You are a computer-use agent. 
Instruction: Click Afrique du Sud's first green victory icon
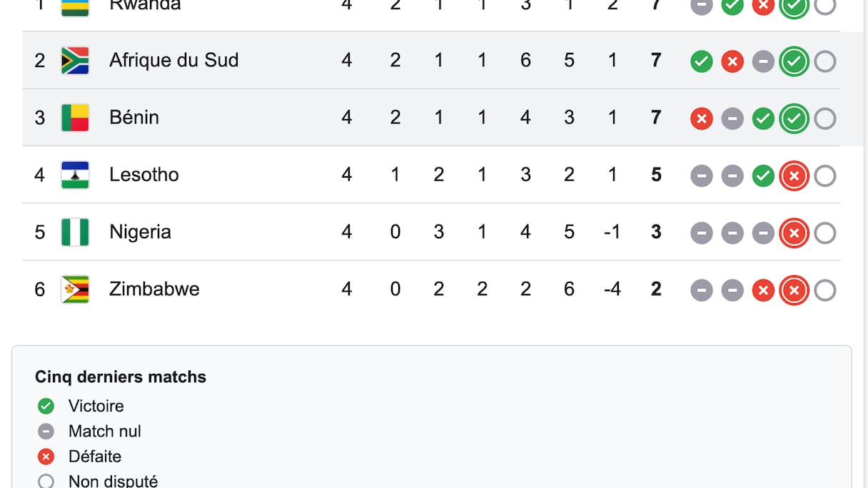pyautogui.click(x=702, y=61)
